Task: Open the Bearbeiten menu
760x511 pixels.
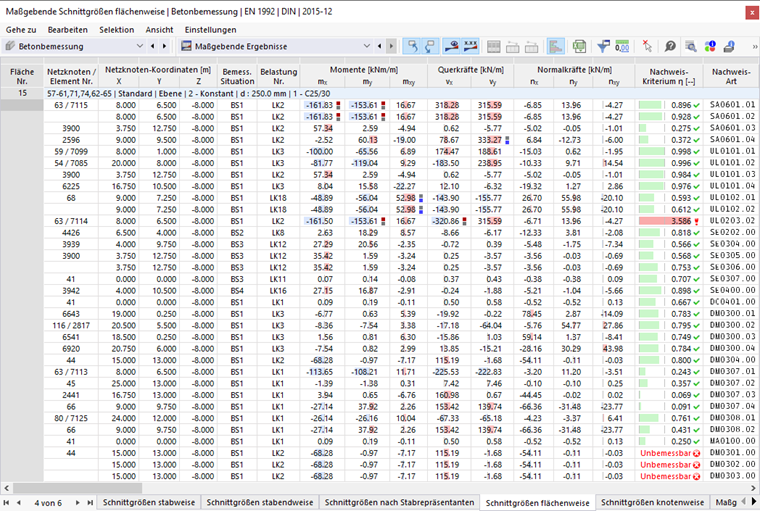Action: 67,30
